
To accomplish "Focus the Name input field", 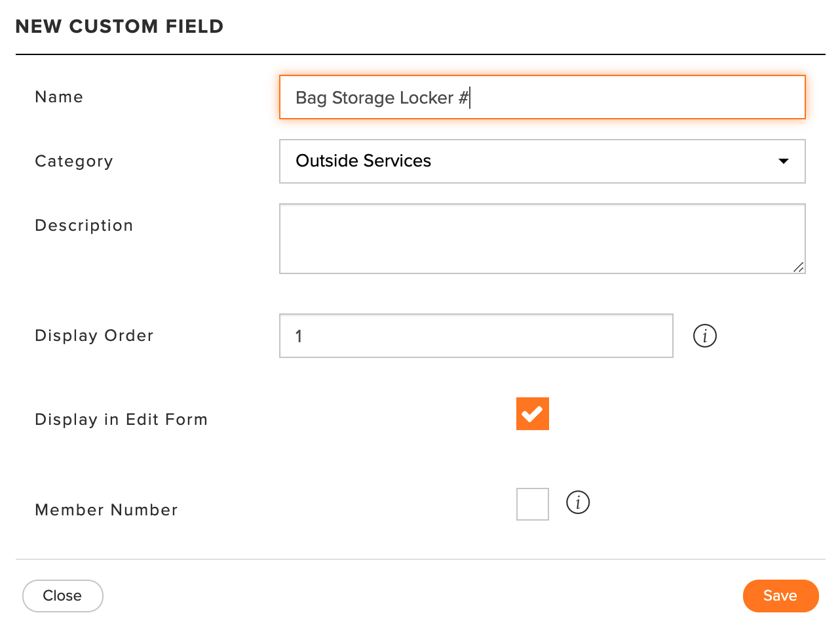I will tap(543, 97).
